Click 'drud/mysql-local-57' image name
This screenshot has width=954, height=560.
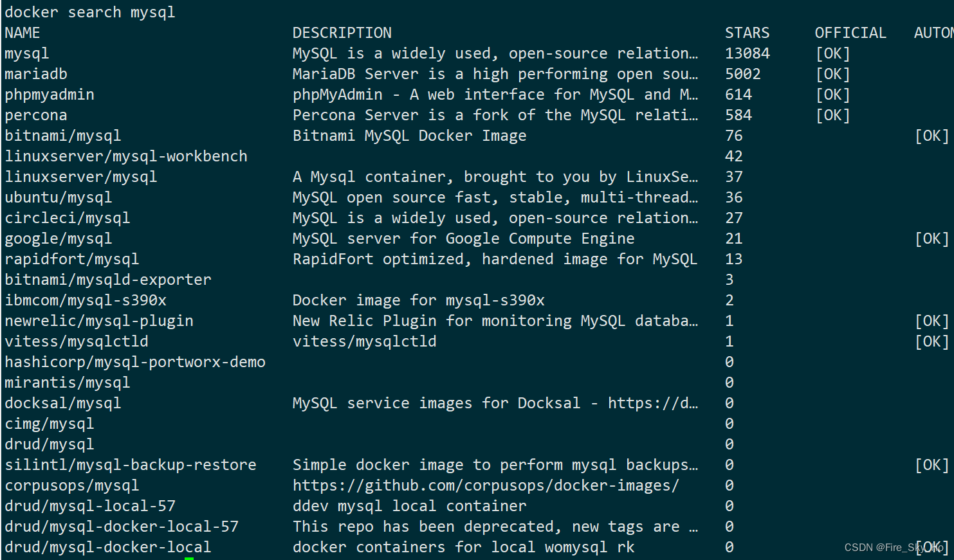coord(90,506)
